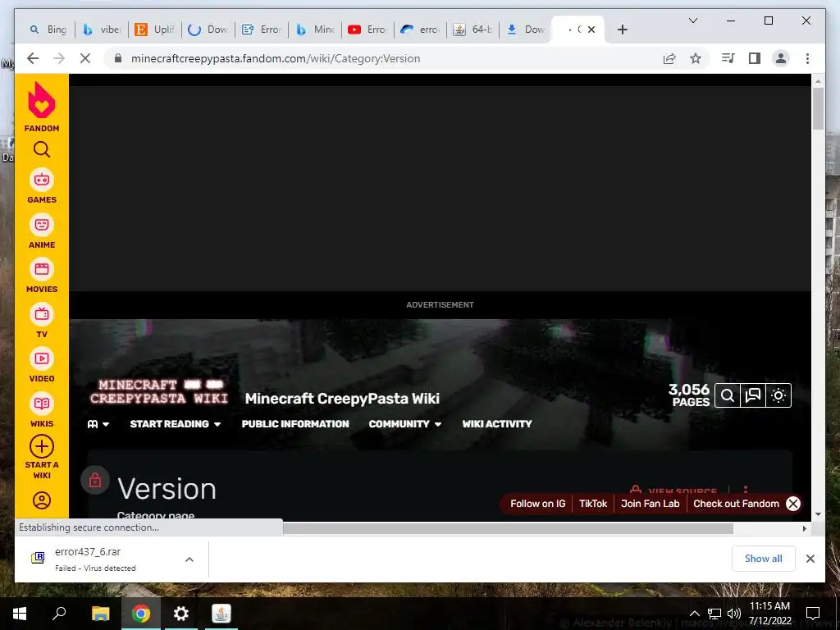840x630 pixels.
Task: Open the Wiki Activity menu item
Action: coord(497,424)
